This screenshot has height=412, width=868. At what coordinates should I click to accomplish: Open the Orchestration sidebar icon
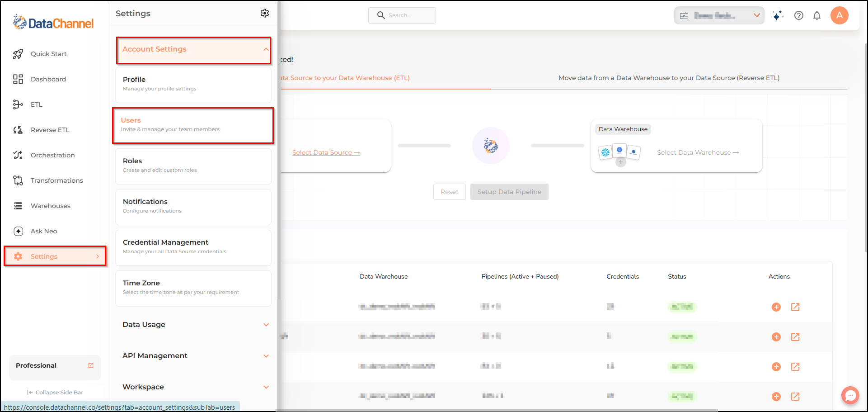18,155
